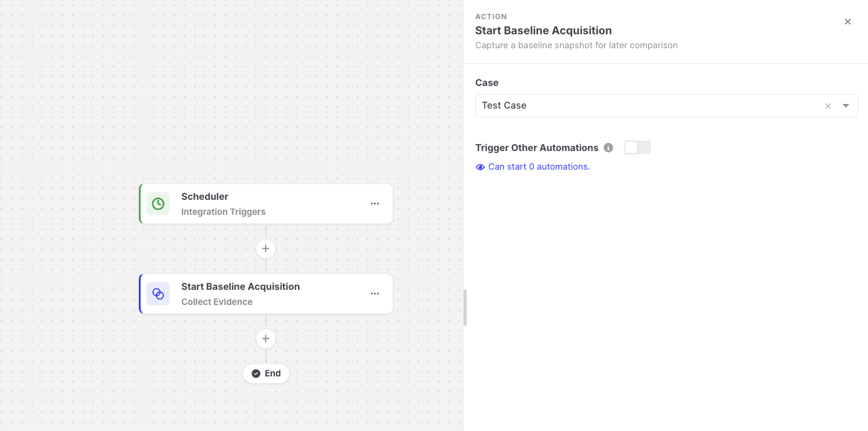Click the side panel resize handle

465,307
